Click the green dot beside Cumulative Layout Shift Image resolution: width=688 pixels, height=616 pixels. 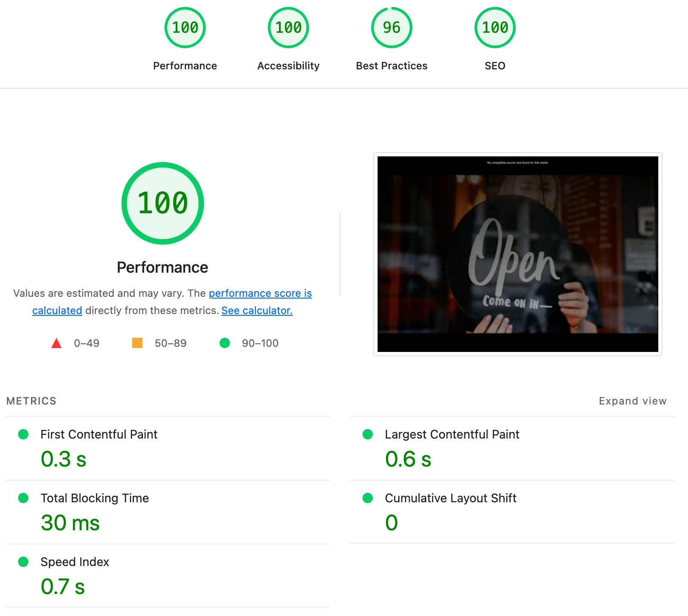click(x=368, y=498)
